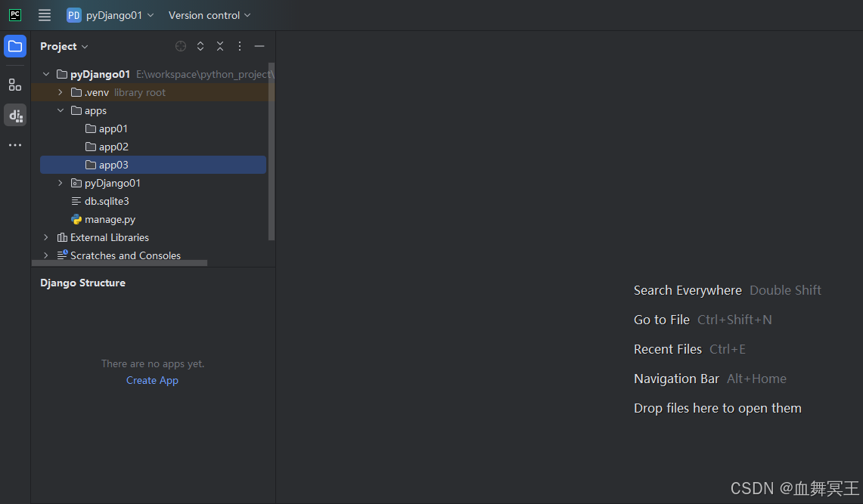
Task: Click Expand Selected arrows icon
Action: click(200, 46)
